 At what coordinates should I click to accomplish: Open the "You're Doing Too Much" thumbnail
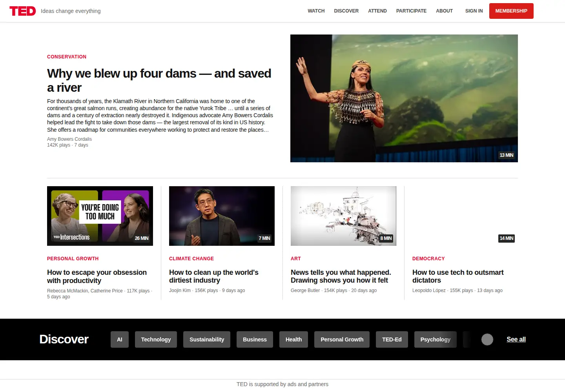tap(100, 216)
